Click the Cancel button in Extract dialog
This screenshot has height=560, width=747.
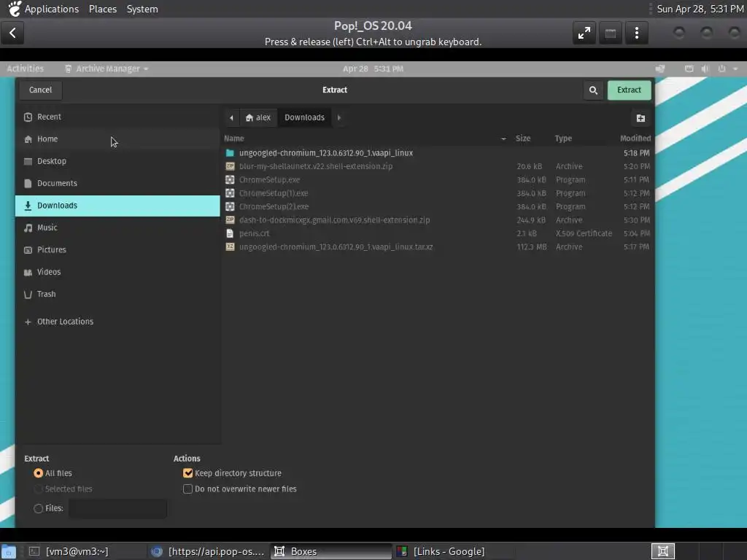pos(41,90)
